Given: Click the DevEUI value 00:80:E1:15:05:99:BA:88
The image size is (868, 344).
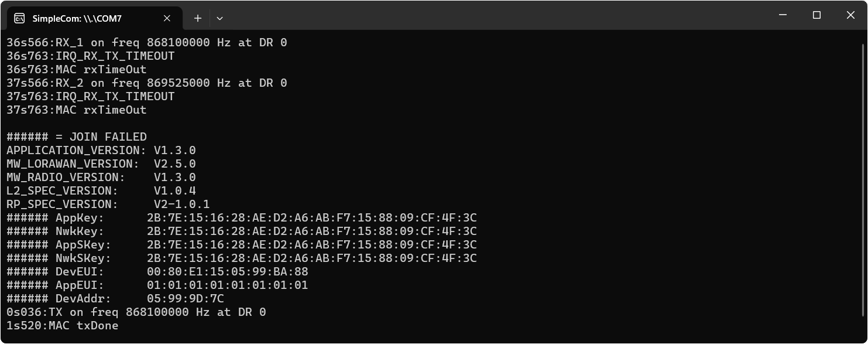Looking at the screenshot, I should [227, 272].
